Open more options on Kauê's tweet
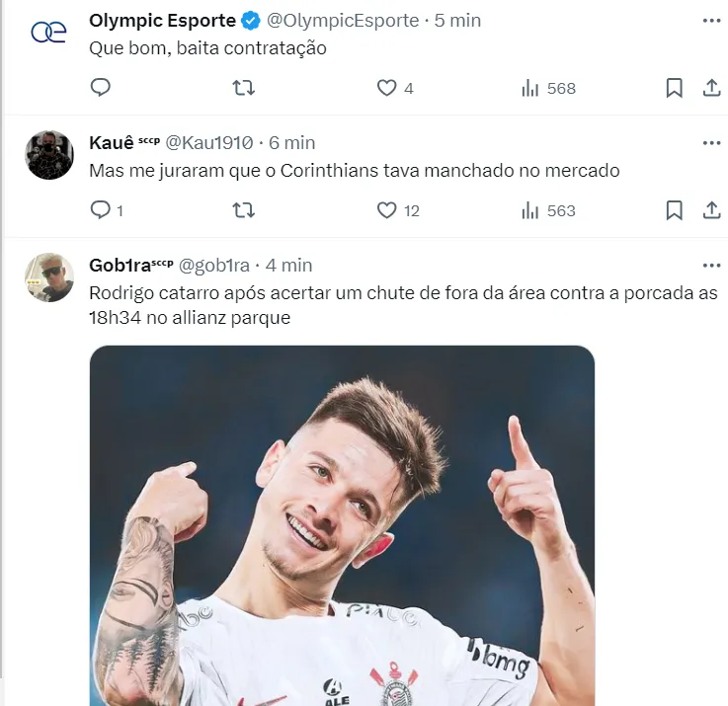Viewport: 728px width, 706px height. 711,143
